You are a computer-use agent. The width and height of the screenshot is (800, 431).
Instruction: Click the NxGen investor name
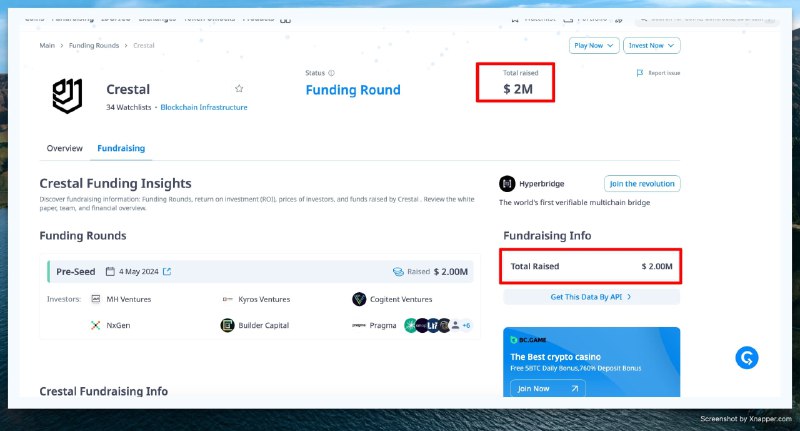118,325
